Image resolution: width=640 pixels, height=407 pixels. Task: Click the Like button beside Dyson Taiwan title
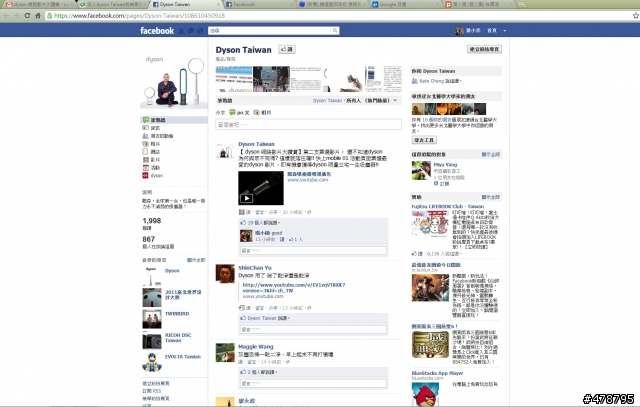coord(287,49)
